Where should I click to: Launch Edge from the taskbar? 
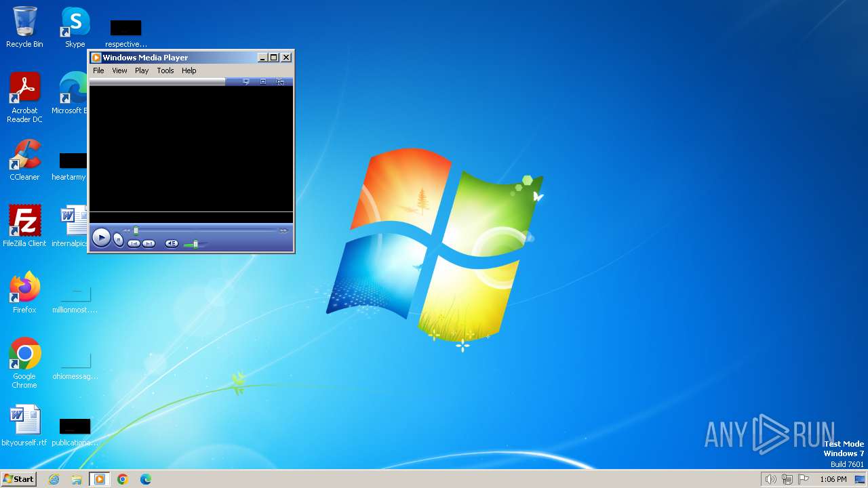[x=146, y=479]
